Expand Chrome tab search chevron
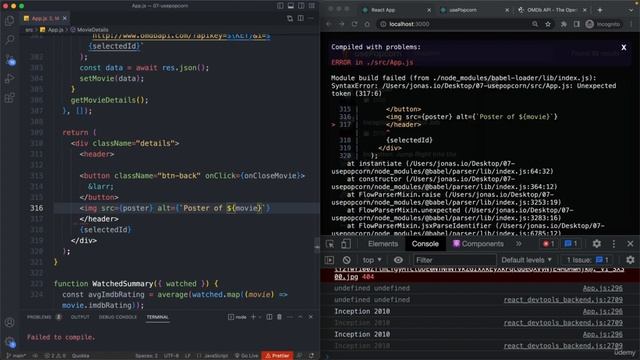 [632, 10]
